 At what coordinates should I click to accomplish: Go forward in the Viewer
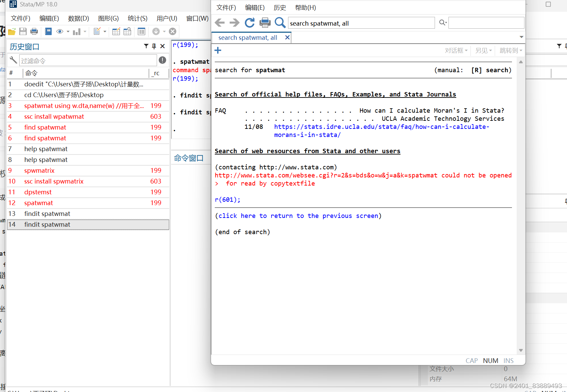(234, 23)
